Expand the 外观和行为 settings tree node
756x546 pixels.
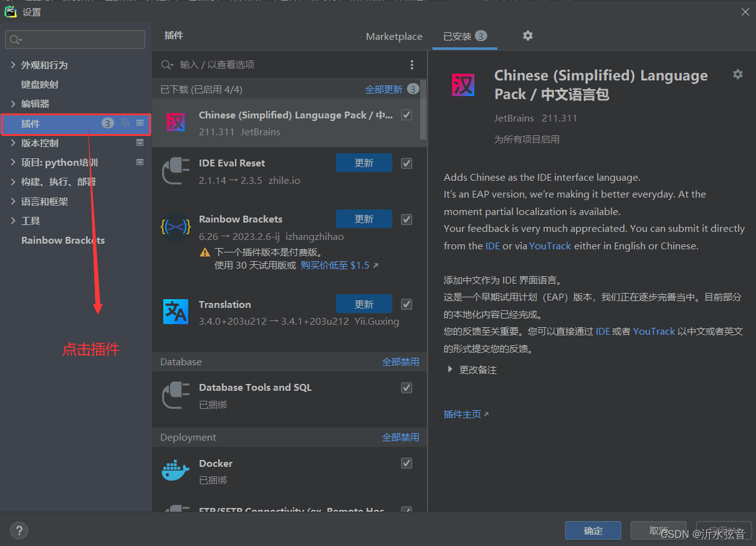[13, 65]
